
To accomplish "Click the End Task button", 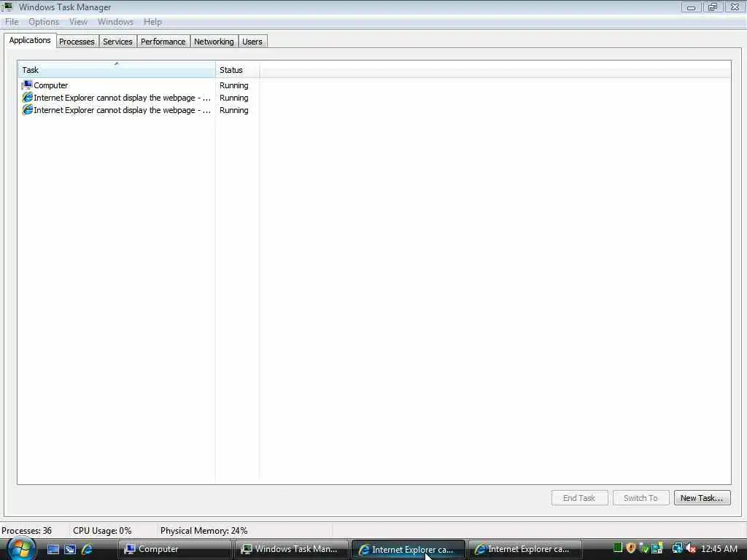I will tap(579, 498).
